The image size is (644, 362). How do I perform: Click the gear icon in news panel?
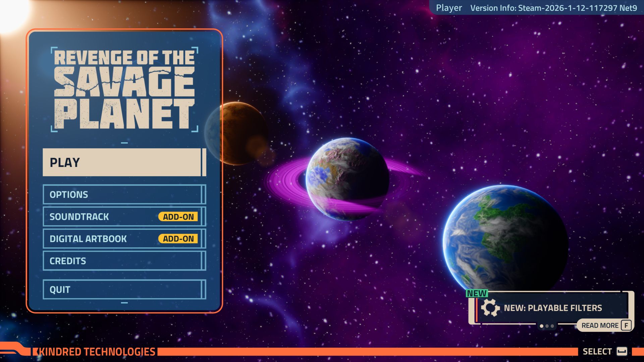pyautogui.click(x=490, y=308)
